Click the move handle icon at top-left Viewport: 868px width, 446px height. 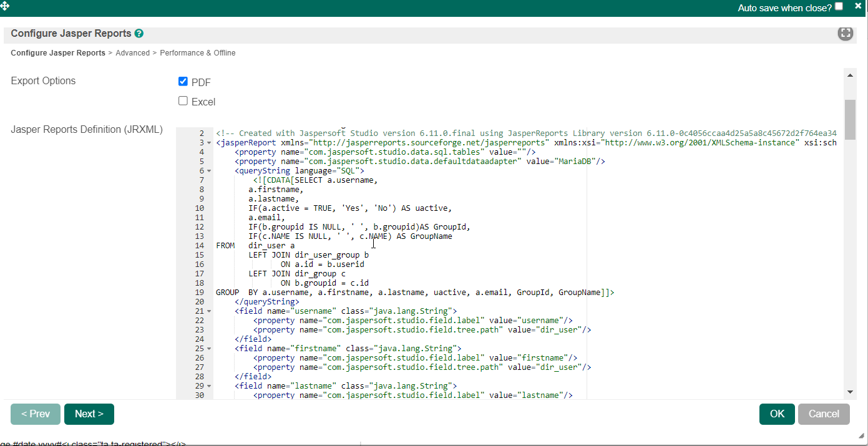tap(4, 5)
